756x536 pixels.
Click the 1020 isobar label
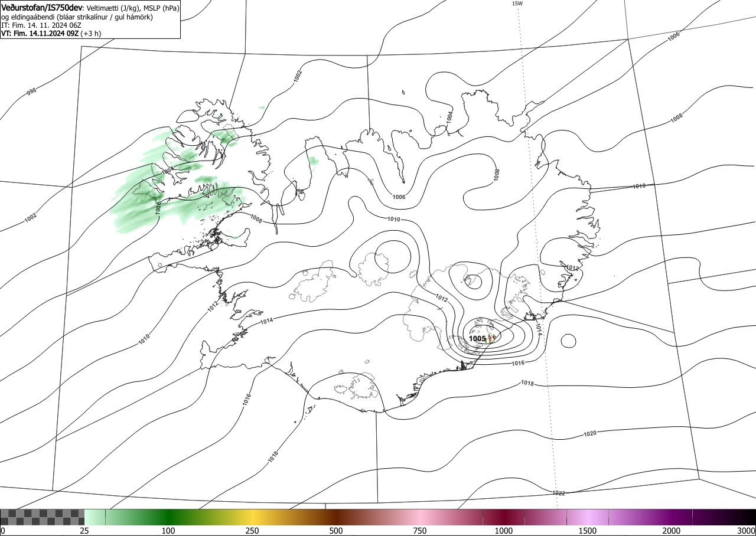[589, 434]
